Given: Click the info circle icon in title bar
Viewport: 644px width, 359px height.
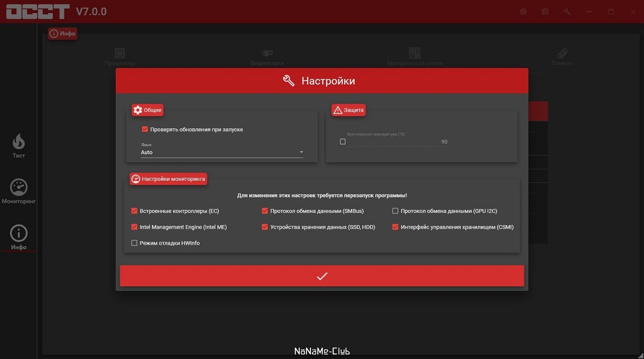Looking at the screenshot, I should (523, 12).
